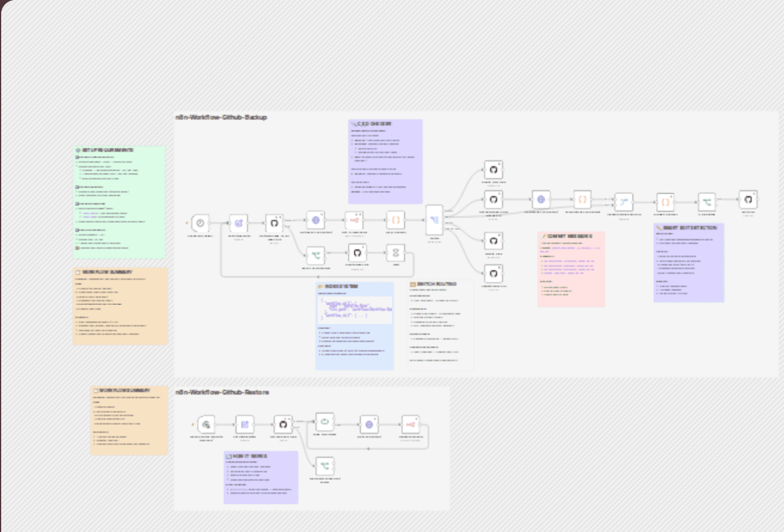The width and height of the screenshot is (784, 532).
Task: Select the manual trigger node in Restore flow
Action: click(x=206, y=424)
